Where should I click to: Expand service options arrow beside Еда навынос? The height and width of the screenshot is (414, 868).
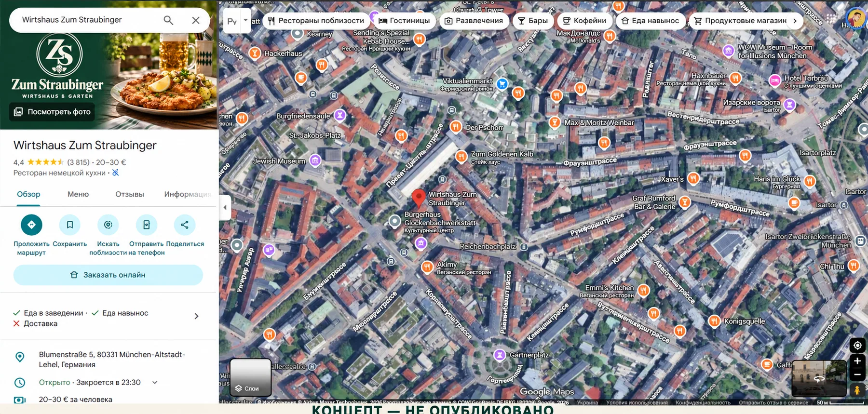click(x=196, y=316)
